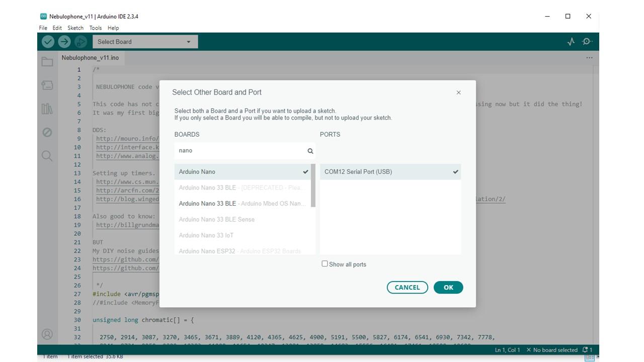Select deprecated Arduino Nano 33 BLE entry
Viewport: 644px width, 362px height.
[x=243, y=188]
